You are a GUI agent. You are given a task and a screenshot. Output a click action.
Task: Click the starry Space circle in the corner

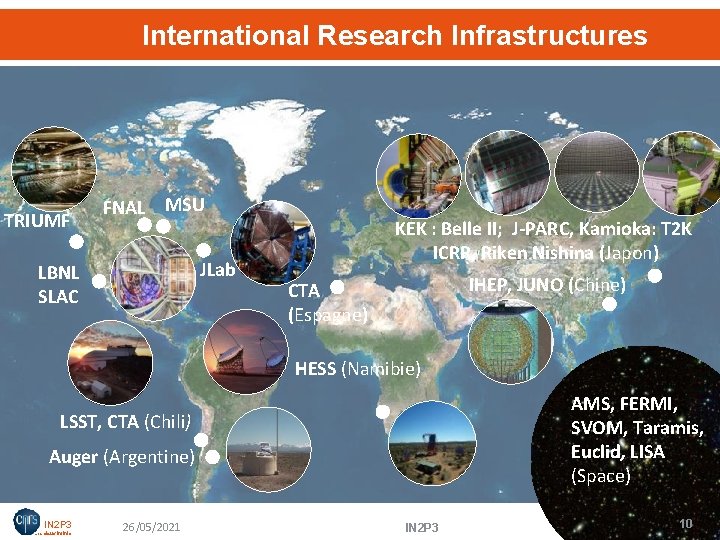coord(625,443)
